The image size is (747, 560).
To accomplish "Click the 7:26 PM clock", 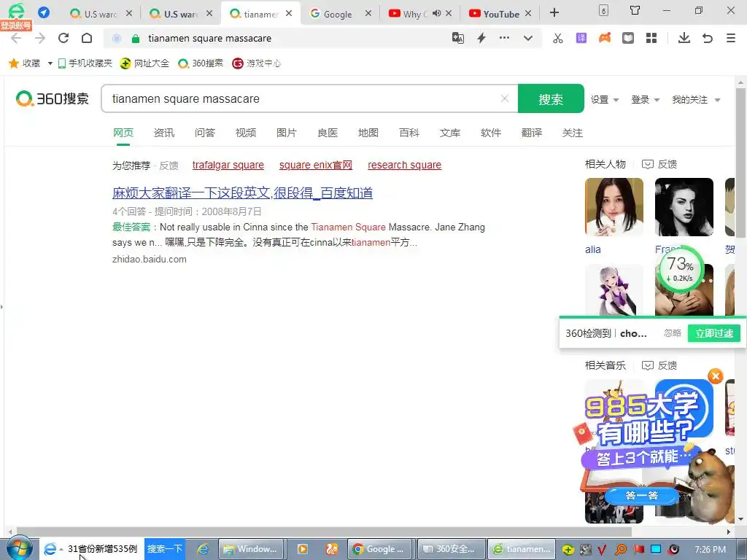I will tap(710, 550).
